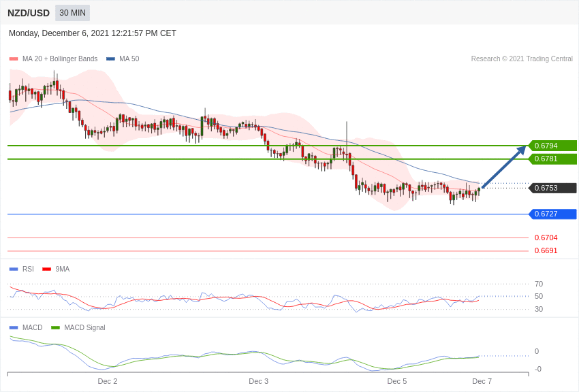Click the Dec 2 date axis label

pyautogui.click(x=108, y=381)
